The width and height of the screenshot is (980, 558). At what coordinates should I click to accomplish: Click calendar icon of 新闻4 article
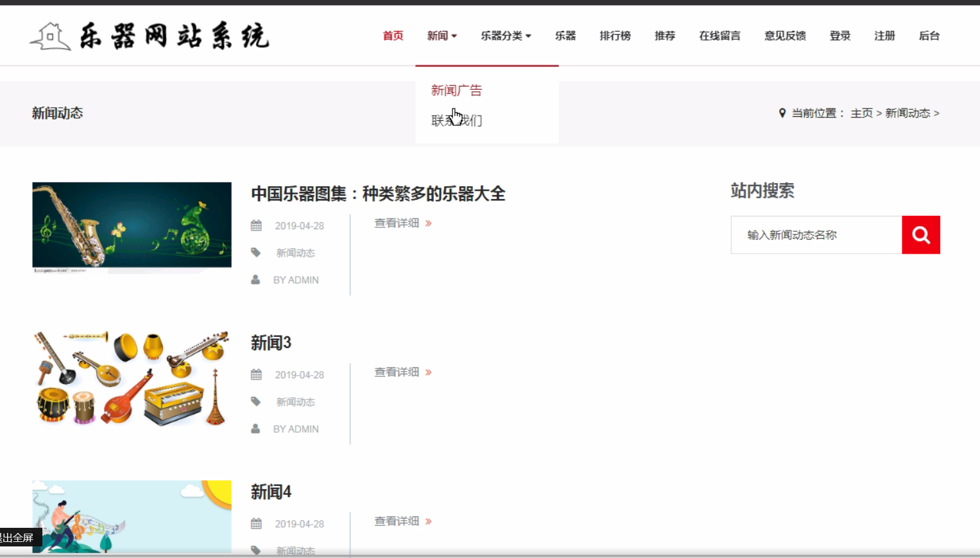coord(256,523)
